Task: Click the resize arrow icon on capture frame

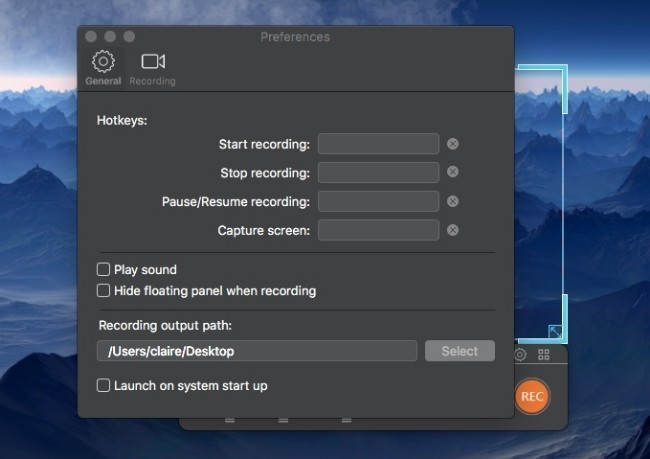Action: pos(555,332)
